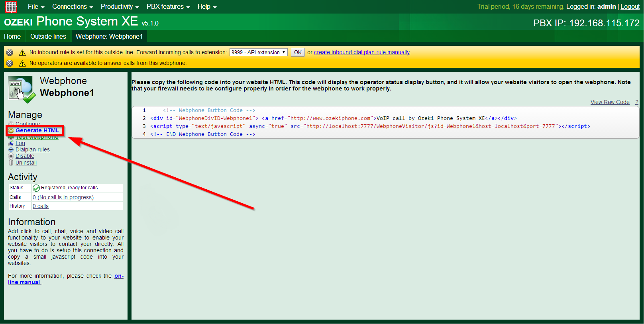Click the Disable pause icon
This screenshot has width=644, height=324.
click(11, 156)
